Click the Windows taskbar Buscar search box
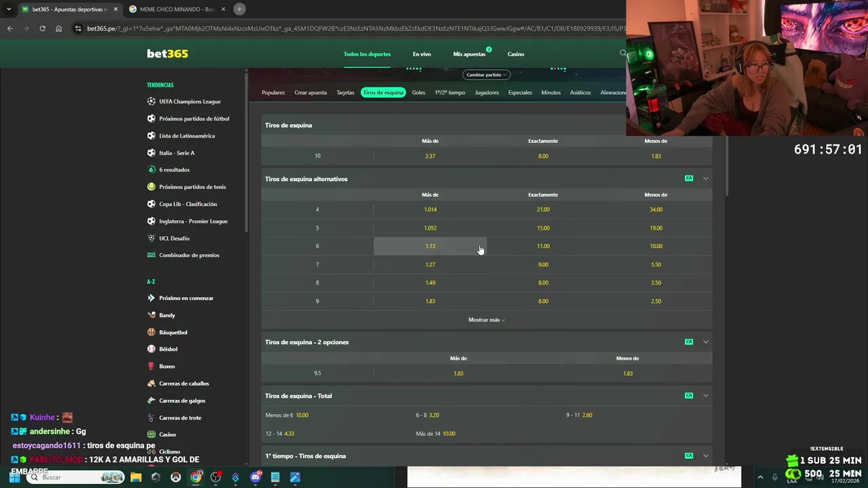The height and width of the screenshot is (488, 868). 76,477
